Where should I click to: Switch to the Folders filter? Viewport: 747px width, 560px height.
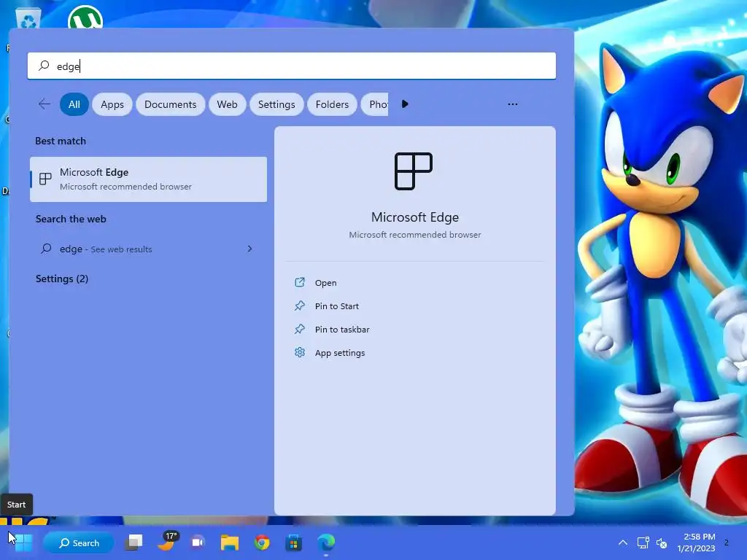click(332, 104)
